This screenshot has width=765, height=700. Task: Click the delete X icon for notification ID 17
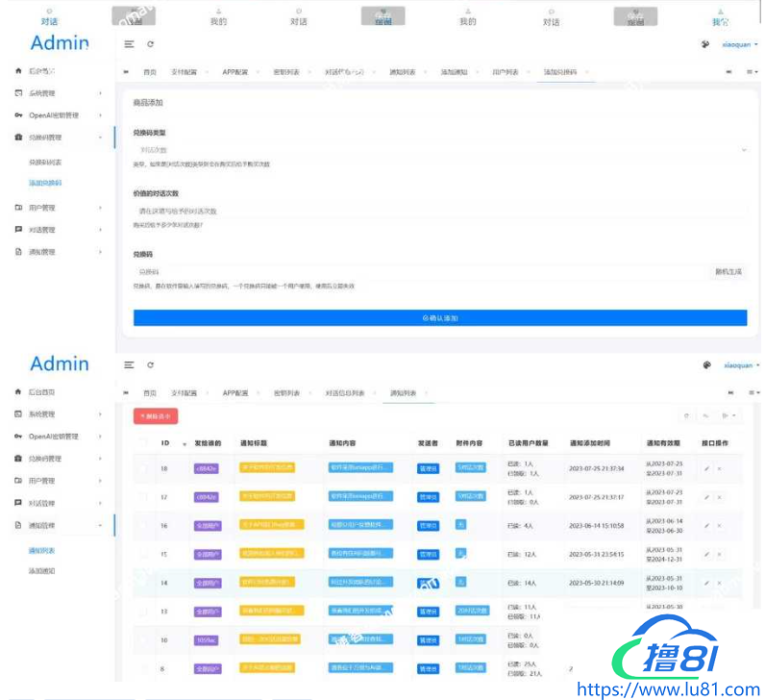click(x=719, y=497)
